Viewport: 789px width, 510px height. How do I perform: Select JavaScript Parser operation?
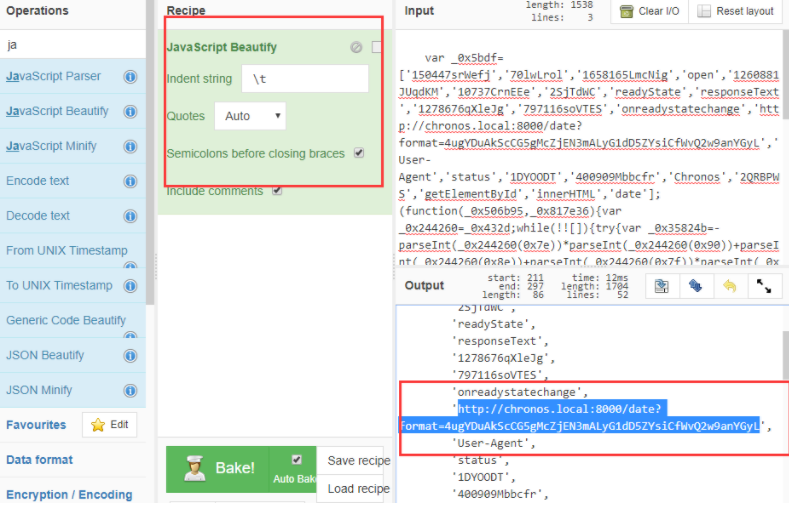(73, 76)
